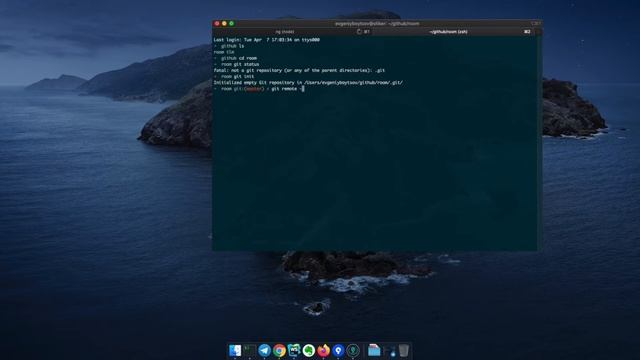Minimize terminal with the yellow button

tap(224, 24)
